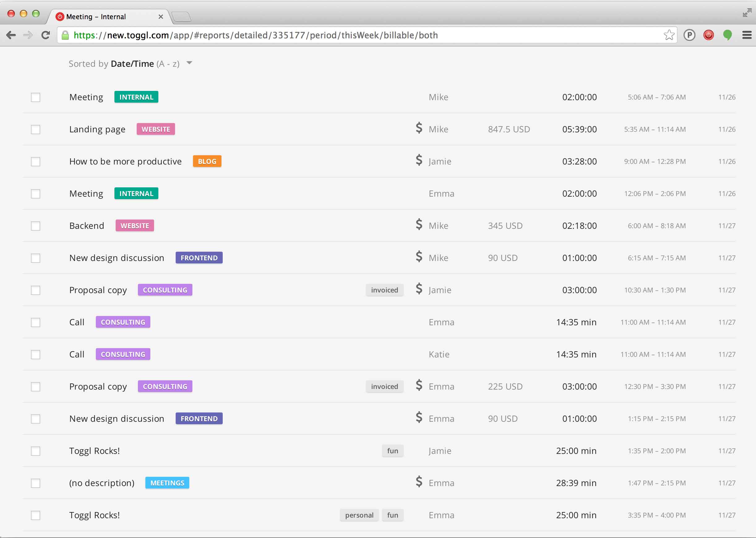Click the invoiced tag on Jamie's Proposal copy
Viewport: 756px width, 538px height.
coord(384,289)
